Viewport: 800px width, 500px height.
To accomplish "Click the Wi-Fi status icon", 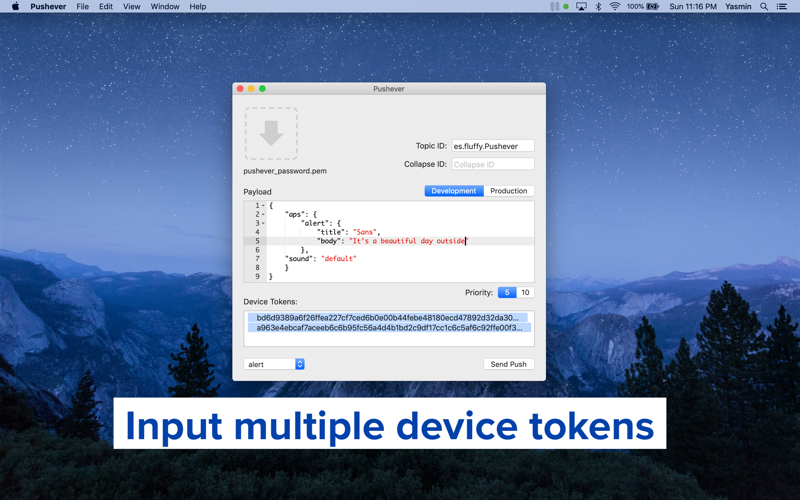I will pyautogui.click(x=615, y=7).
